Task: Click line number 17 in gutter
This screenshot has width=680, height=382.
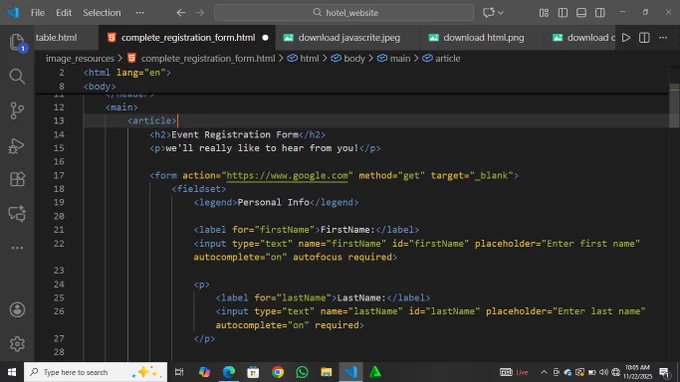Action: (59, 175)
